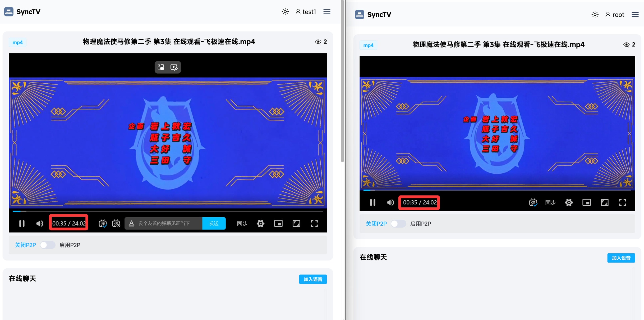Screen dimensions: 644x320
Task: Toggle web fullscreen in left player
Action: pos(296,223)
